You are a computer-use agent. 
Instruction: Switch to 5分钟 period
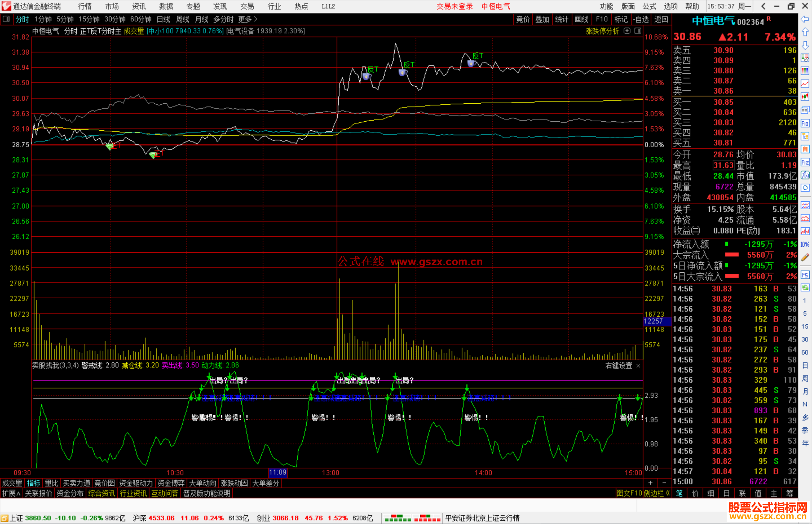coord(65,19)
